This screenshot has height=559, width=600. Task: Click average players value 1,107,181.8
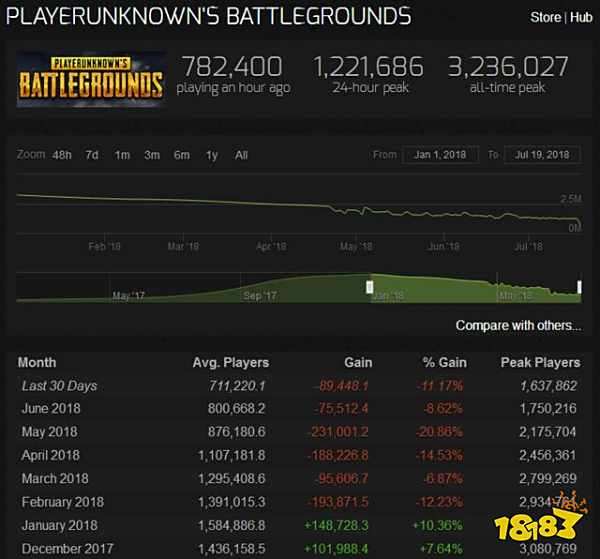[232, 455]
